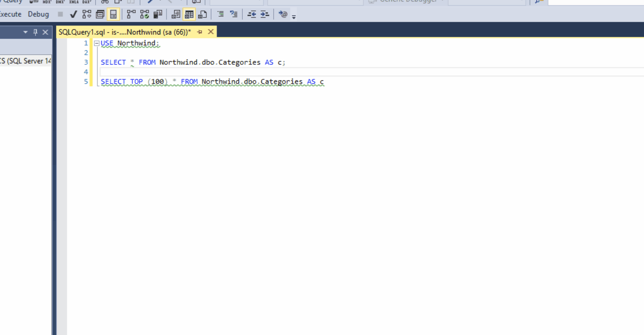Click the Debug button
The image size is (644, 335).
39,14
